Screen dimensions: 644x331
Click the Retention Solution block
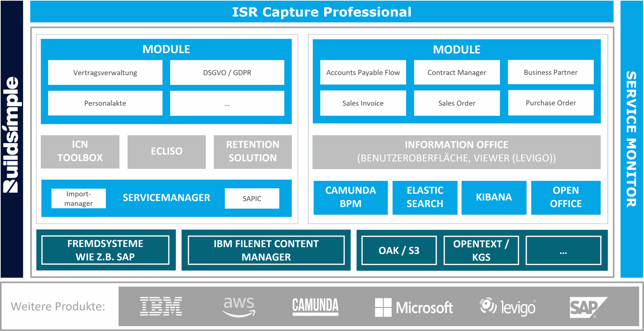[x=253, y=152]
